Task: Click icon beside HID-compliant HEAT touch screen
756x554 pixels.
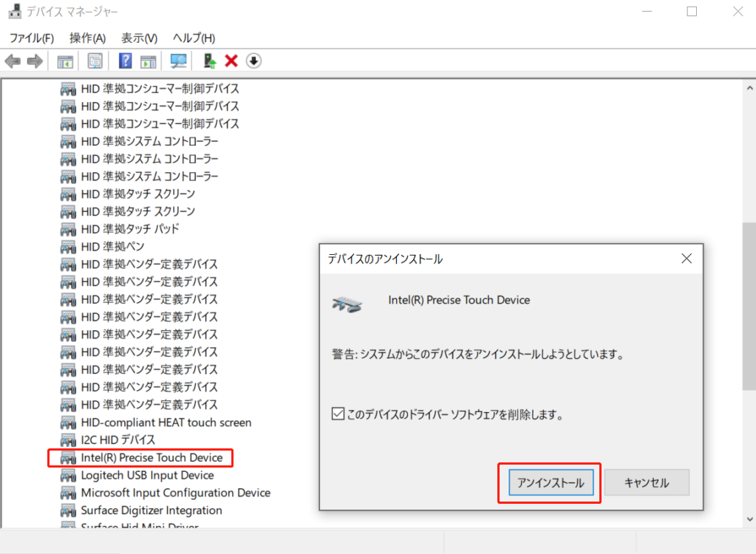Action: [68, 423]
